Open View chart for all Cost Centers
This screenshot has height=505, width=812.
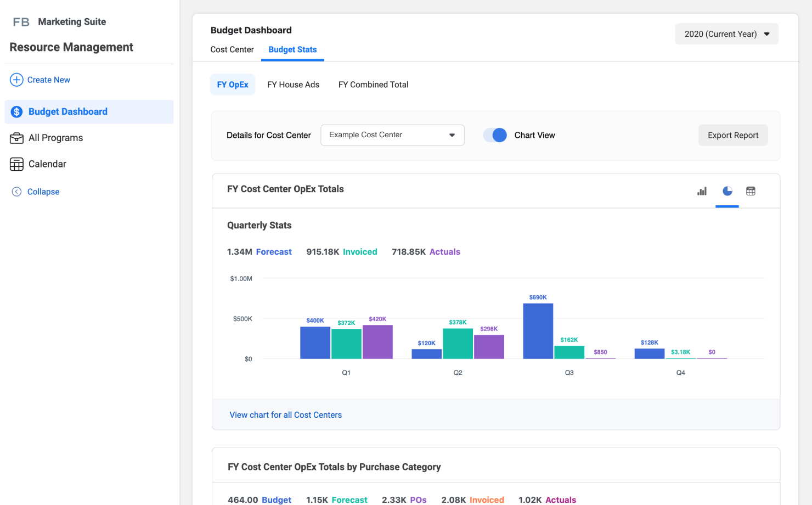[285, 415]
